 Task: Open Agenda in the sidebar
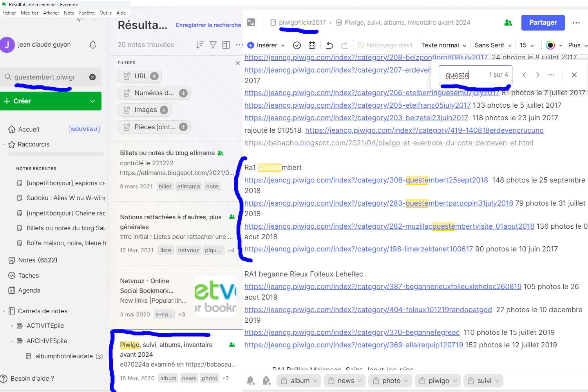pyautogui.click(x=29, y=290)
